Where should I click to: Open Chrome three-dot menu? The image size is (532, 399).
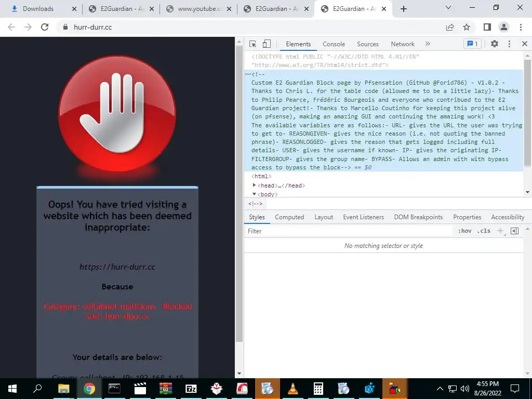tap(521, 27)
